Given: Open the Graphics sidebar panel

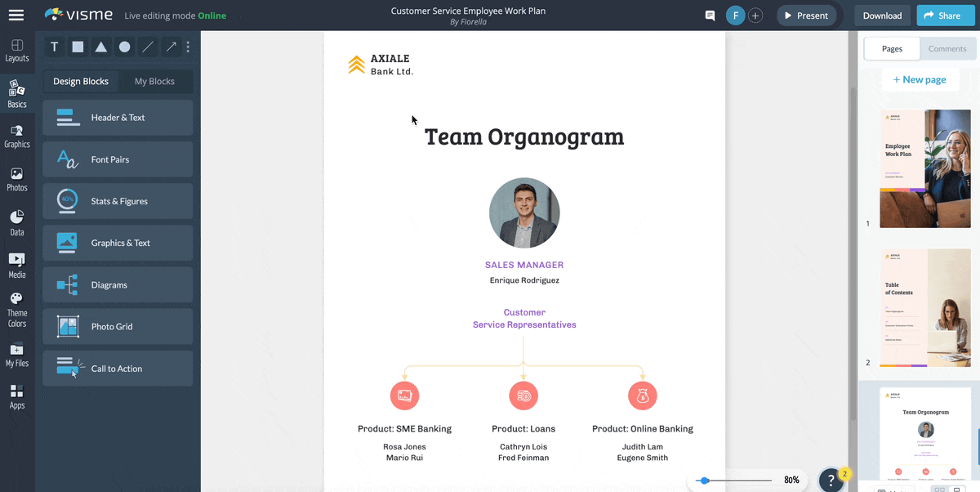Looking at the screenshot, I should click(17, 136).
